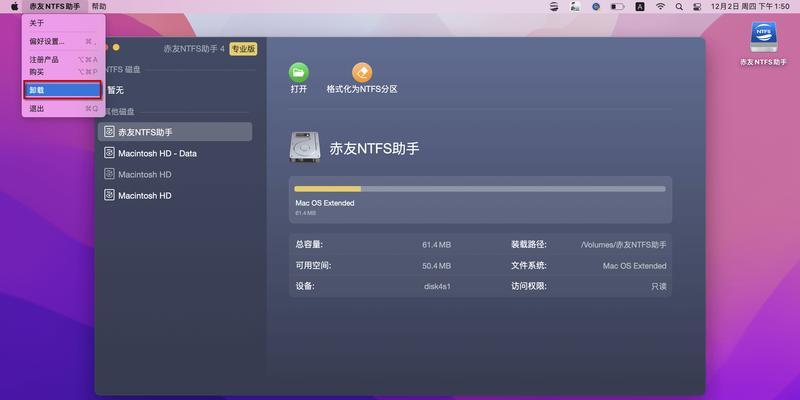This screenshot has width=800, height=400.
Task: Open Spotlight search from menu bar
Action: (679, 7)
